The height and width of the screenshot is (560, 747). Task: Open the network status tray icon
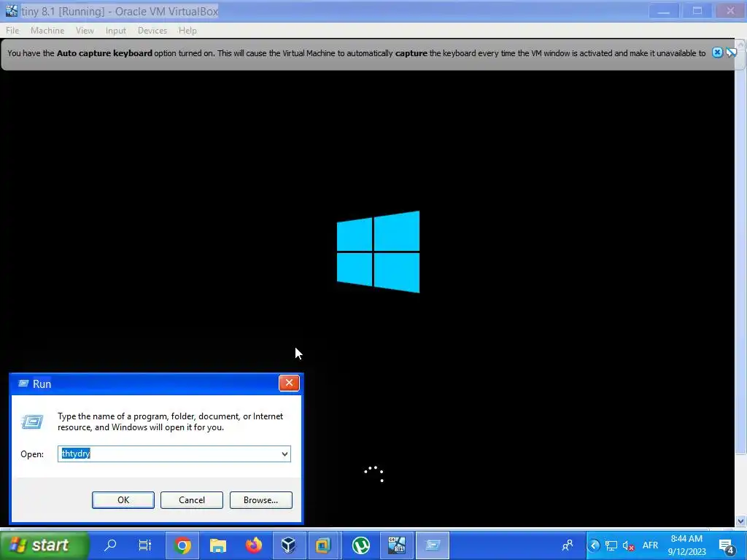(x=611, y=545)
